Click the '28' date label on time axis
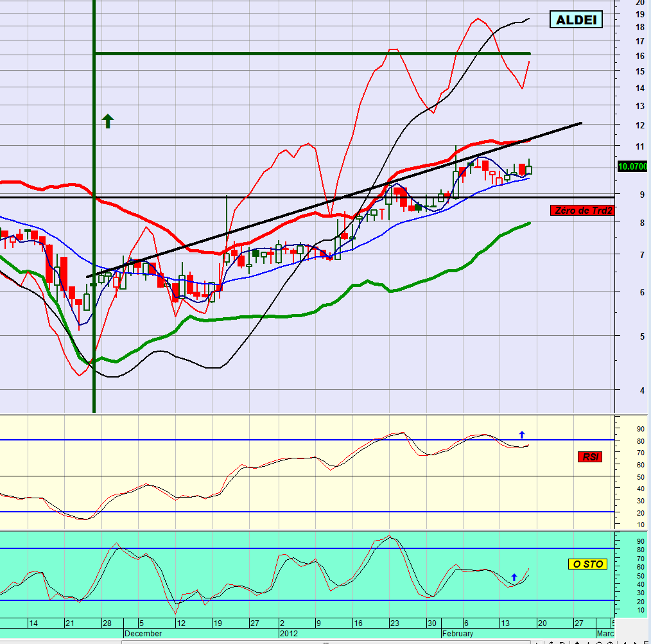 (x=107, y=623)
